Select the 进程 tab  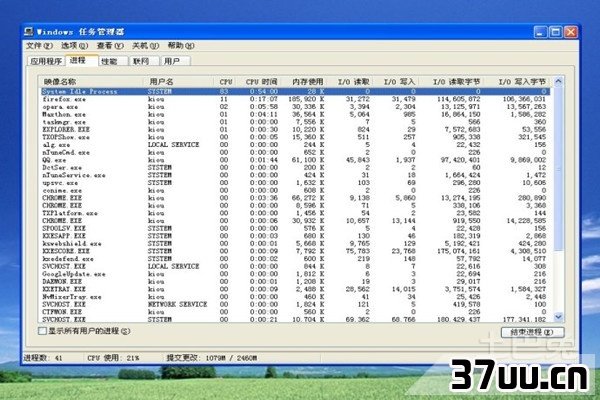tap(81, 60)
